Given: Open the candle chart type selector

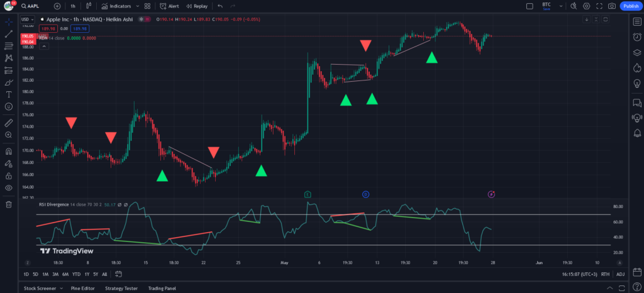Looking at the screenshot, I should (89, 6).
